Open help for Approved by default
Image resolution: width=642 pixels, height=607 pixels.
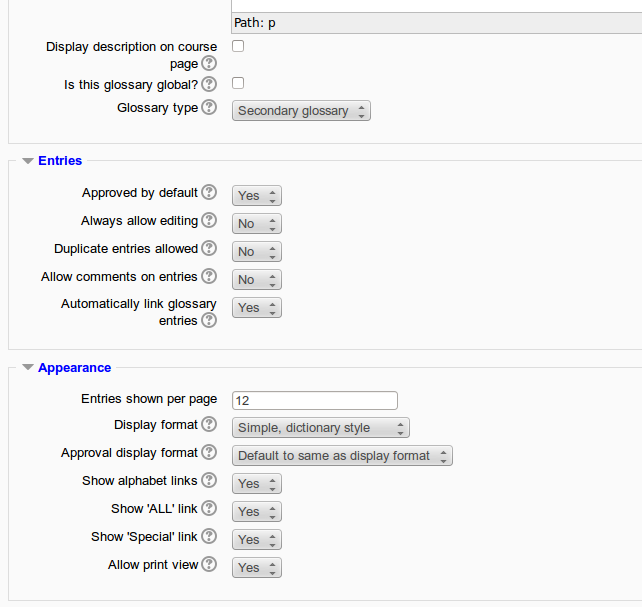209,192
